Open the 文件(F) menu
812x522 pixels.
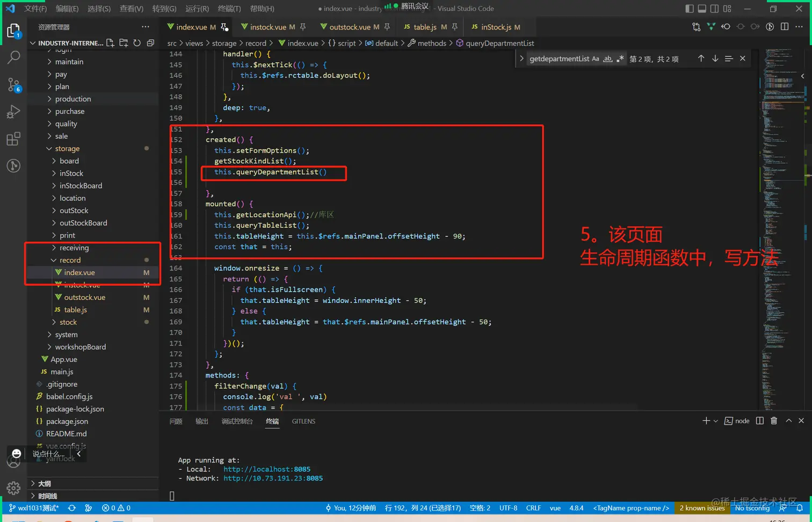[35, 9]
